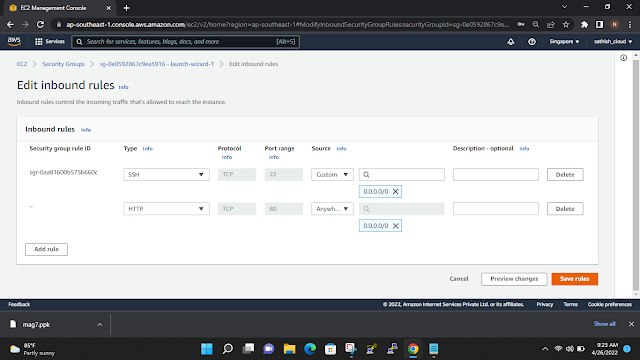This screenshot has height=360, width=640.
Task: Click the Info link beside Inbound rules heading
Action: pyautogui.click(x=86, y=130)
